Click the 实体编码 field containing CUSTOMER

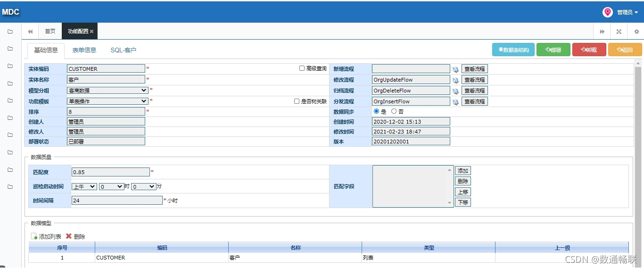pyautogui.click(x=106, y=68)
